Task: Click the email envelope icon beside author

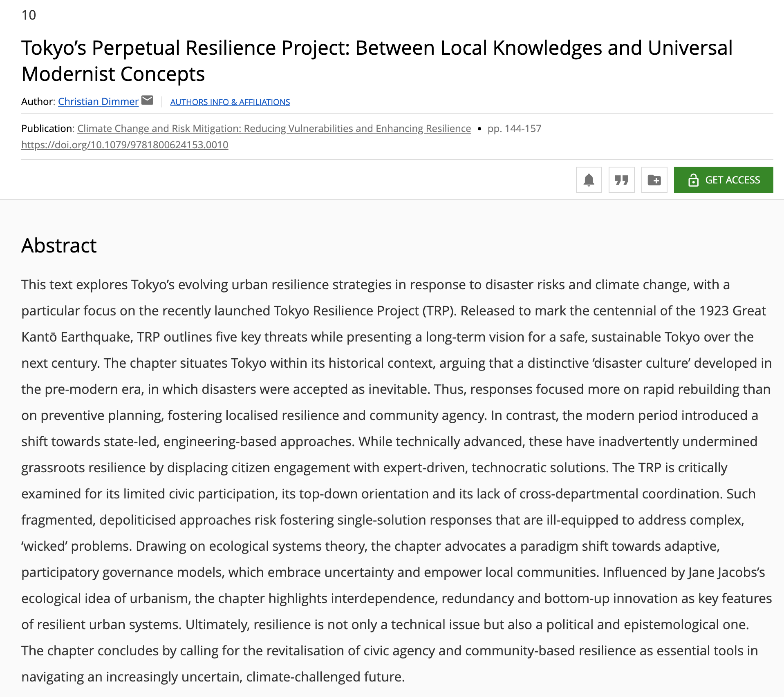Action: [x=147, y=100]
